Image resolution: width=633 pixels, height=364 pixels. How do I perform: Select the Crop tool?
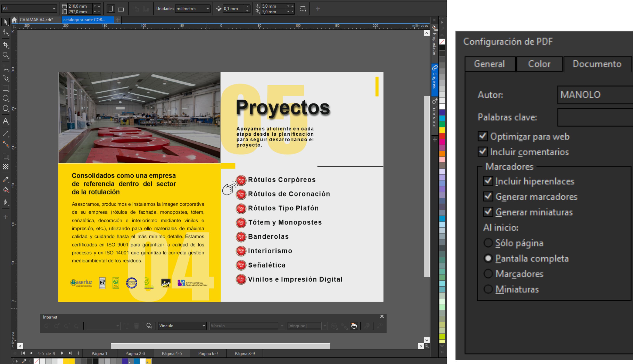tap(6, 45)
